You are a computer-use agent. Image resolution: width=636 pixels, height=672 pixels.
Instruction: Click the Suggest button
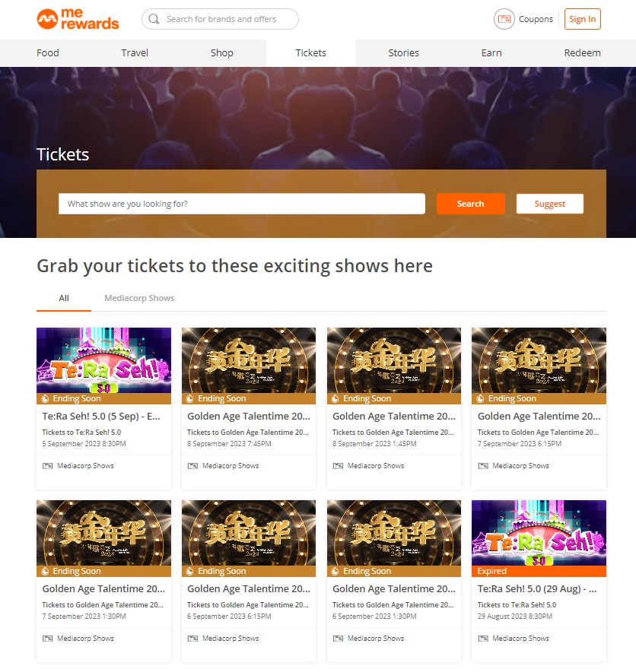550,204
